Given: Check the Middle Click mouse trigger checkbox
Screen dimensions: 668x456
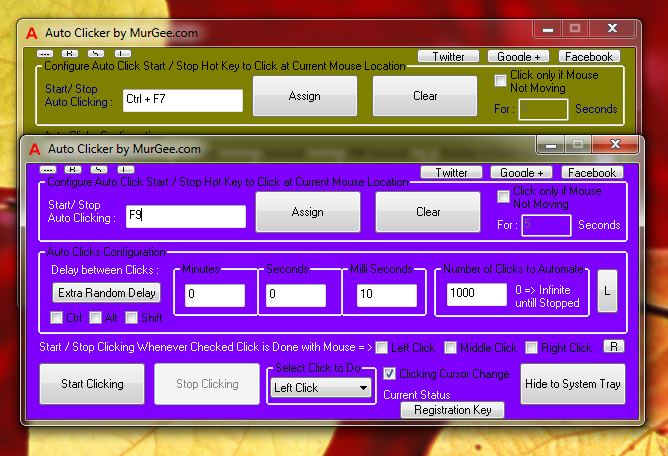Looking at the screenshot, I should tap(450, 348).
